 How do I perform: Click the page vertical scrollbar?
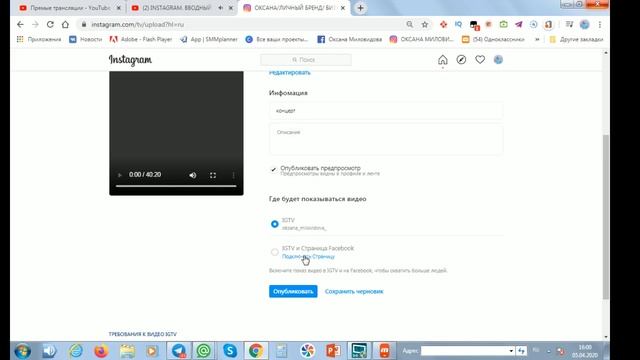pos(606,217)
